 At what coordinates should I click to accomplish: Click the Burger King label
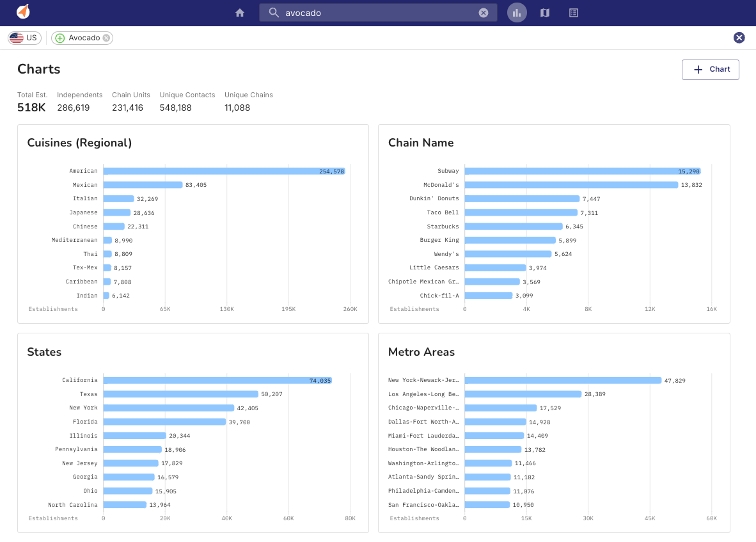439,240
